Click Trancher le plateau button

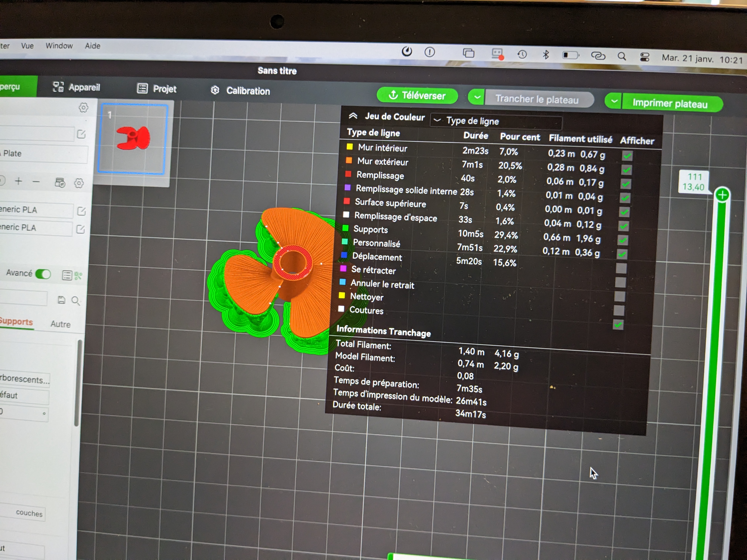point(539,99)
